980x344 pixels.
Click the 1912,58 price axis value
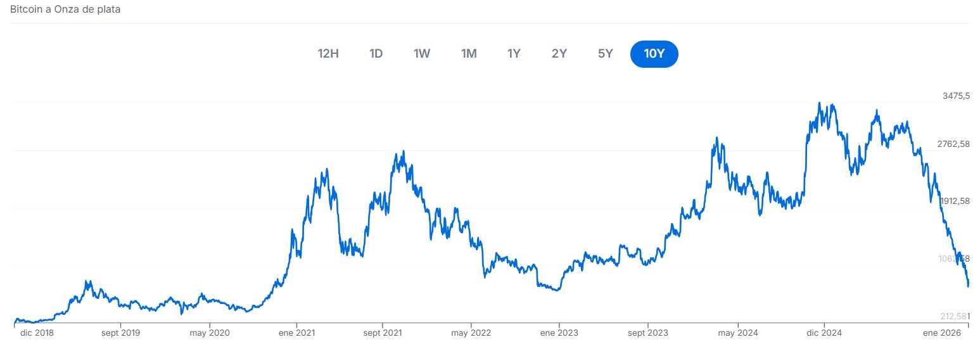tap(955, 201)
